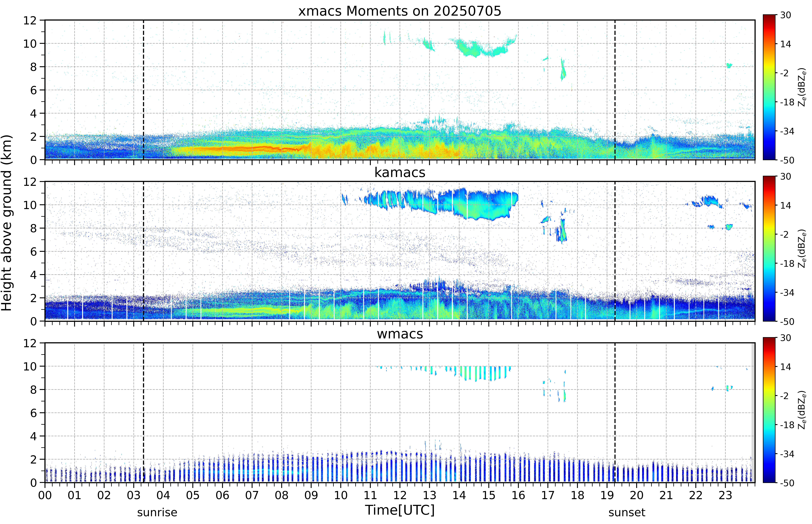Viewport: 812px width, 524px height.
Task: Click the 12 tick on the time axis
Action: [x=400, y=495]
